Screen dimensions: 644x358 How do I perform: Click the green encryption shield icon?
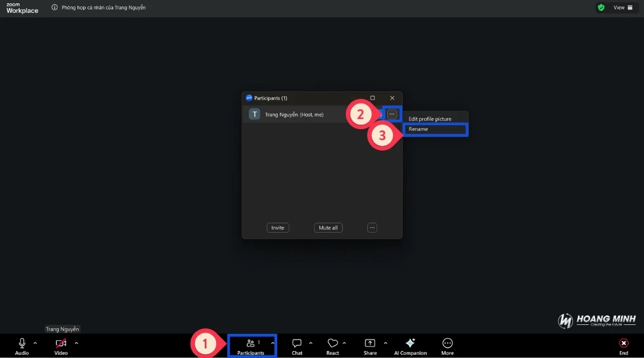[x=601, y=8]
